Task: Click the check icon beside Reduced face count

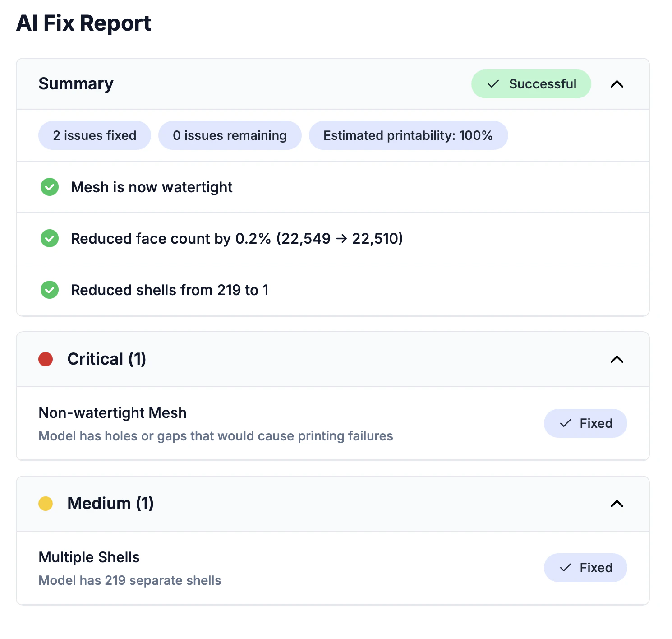Action: point(49,238)
